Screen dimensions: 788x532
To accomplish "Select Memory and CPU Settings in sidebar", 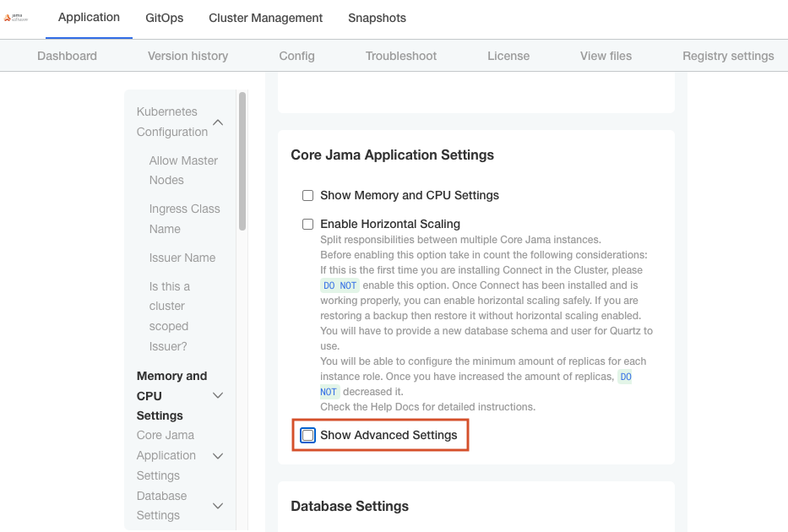I will [171, 396].
